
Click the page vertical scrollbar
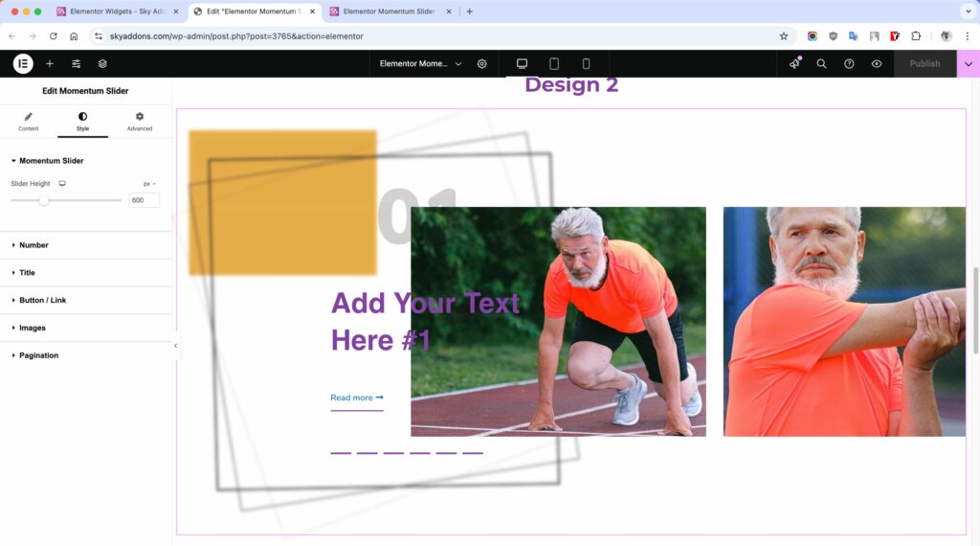pyautogui.click(x=975, y=310)
